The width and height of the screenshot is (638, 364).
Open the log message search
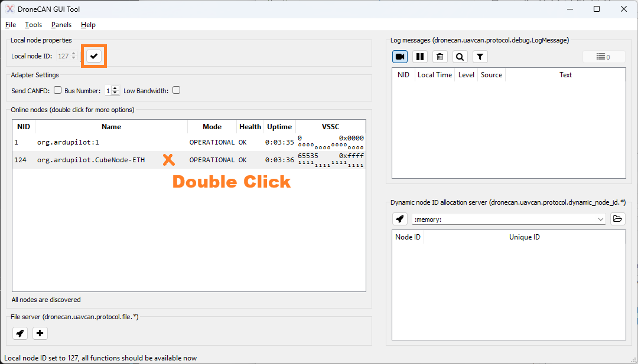click(x=460, y=57)
